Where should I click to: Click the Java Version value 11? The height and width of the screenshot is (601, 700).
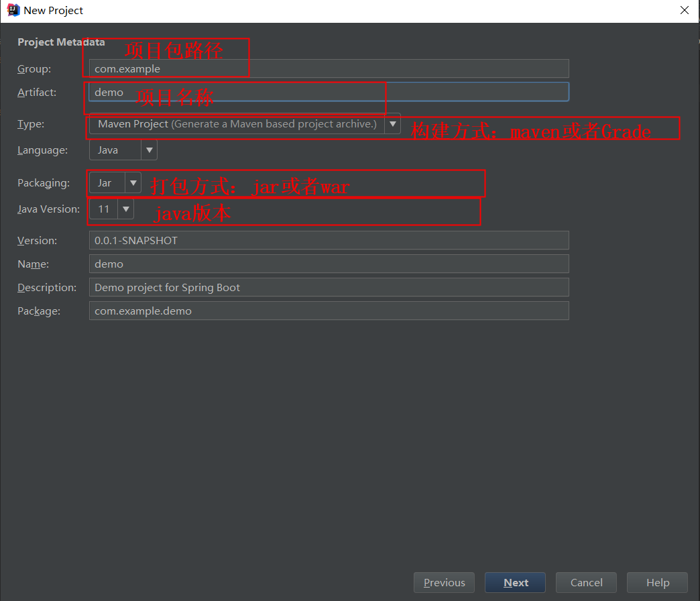103,209
